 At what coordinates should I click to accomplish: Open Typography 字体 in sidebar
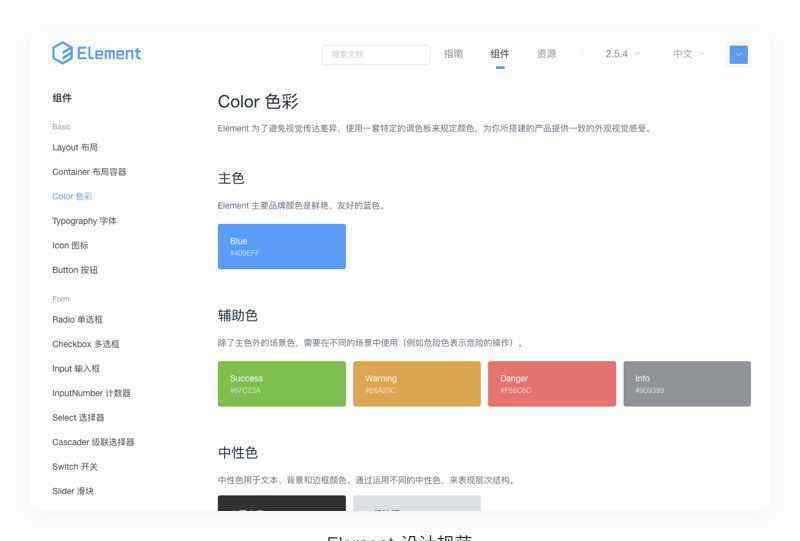[84, 221]
